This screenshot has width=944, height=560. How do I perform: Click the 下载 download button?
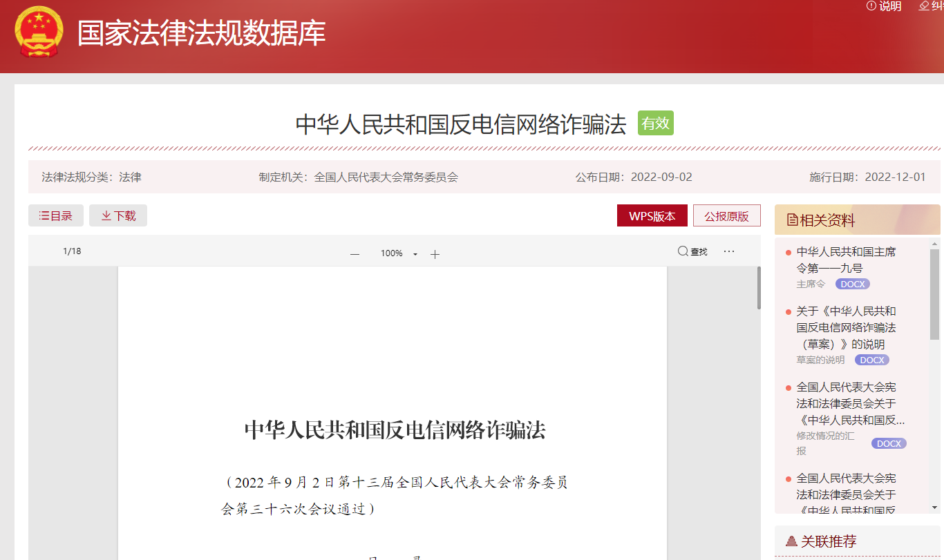(x=118, y=215)
